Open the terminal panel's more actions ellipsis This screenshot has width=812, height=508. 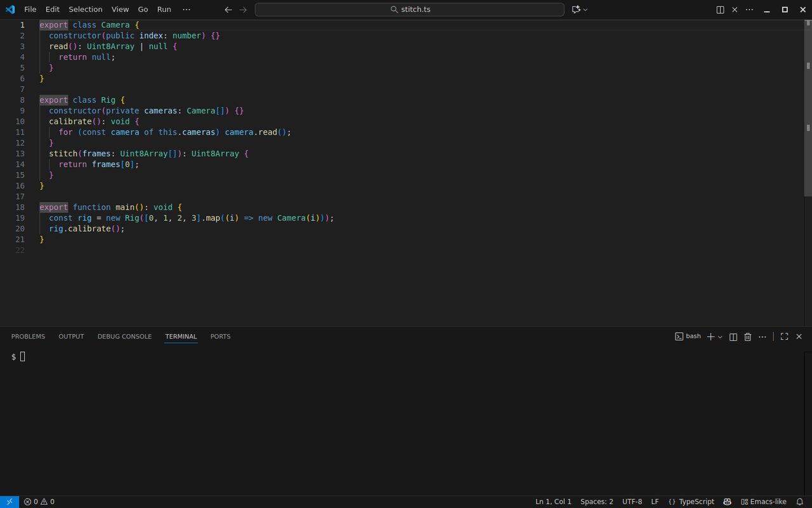[763, 337]
